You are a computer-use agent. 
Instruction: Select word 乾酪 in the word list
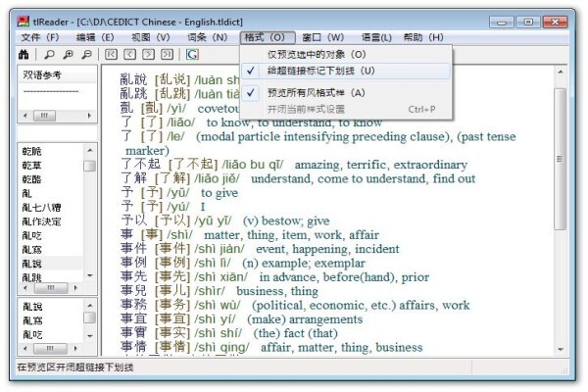click(x=32, y=179)
